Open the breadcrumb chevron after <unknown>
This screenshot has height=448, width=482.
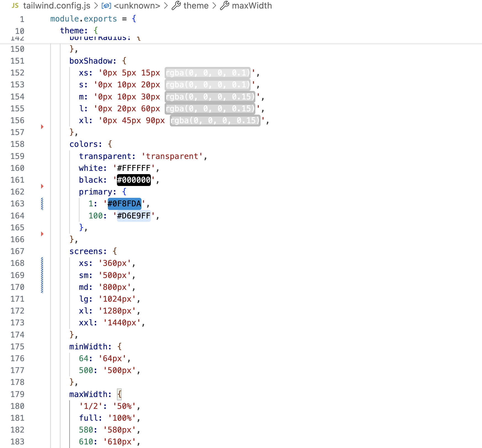(166, 5)
